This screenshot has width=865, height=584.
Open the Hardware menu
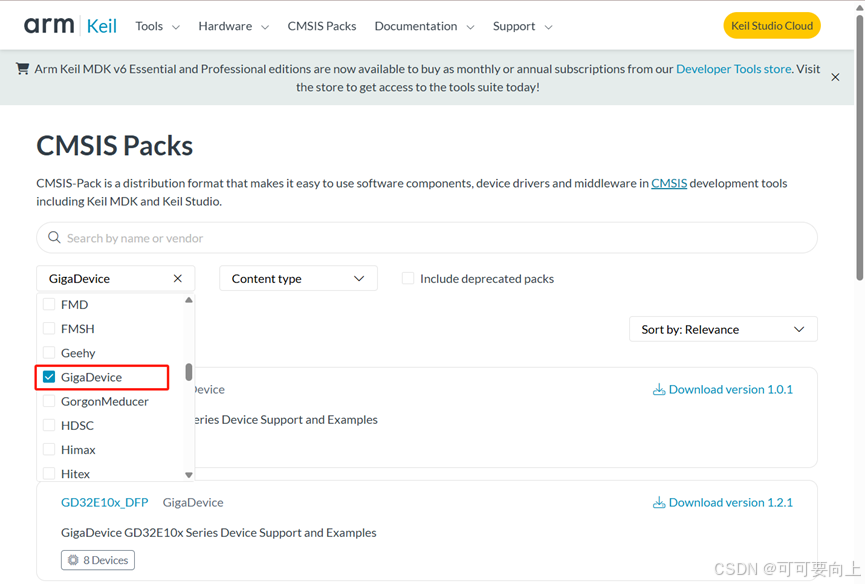tap(233, 26)
